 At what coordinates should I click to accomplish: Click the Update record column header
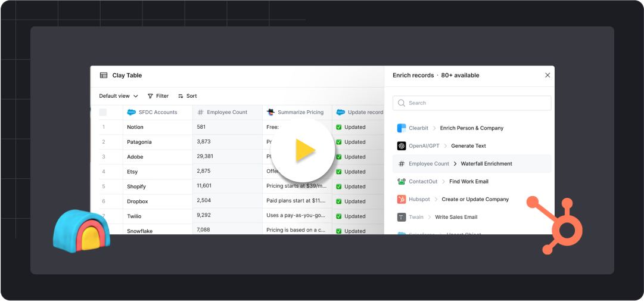pos(358,112)
